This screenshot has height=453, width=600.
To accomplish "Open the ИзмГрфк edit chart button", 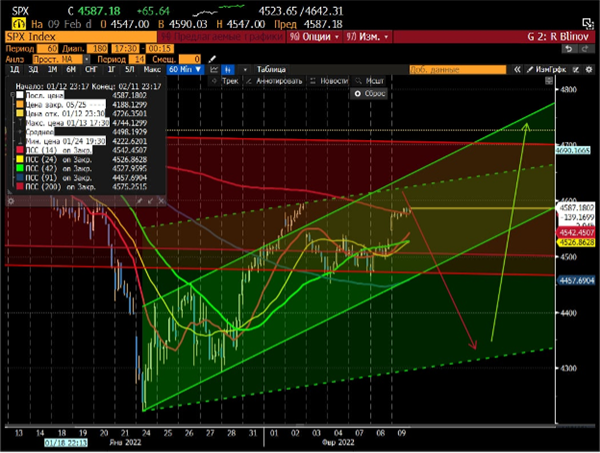I will click(x=546, y=69).
